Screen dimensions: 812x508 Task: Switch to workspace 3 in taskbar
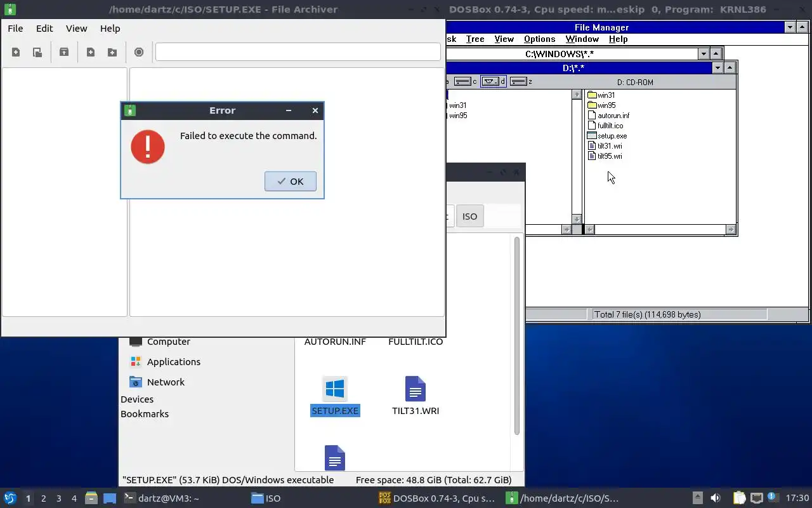point(58,498)
